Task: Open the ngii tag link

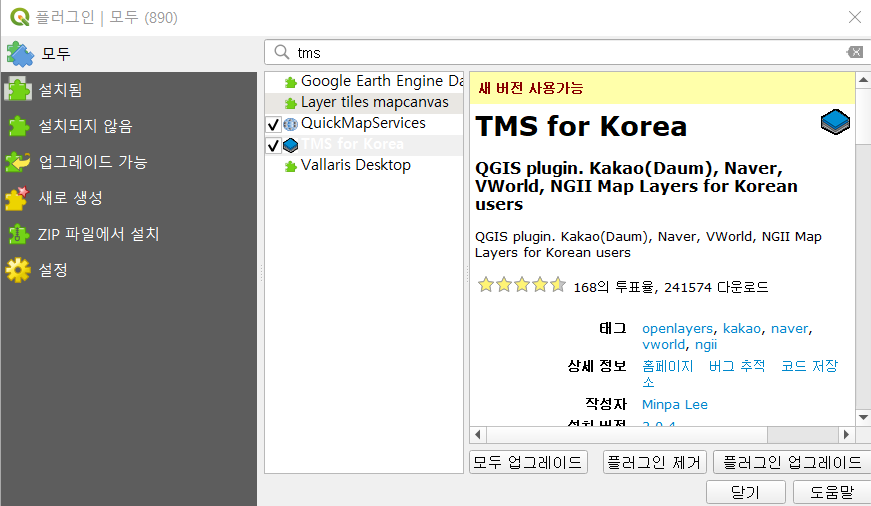Action: [x=706, y=345]
